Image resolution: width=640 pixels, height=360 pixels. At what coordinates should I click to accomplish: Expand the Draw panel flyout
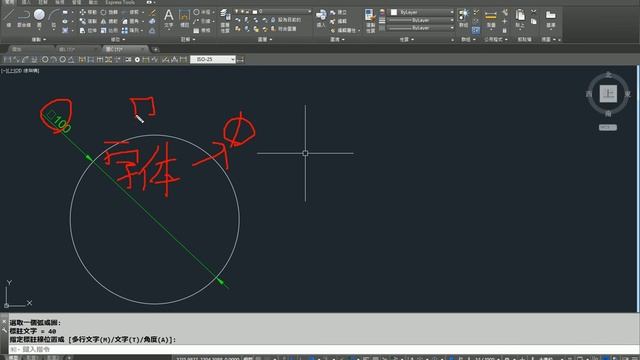(x=39, y=40)
